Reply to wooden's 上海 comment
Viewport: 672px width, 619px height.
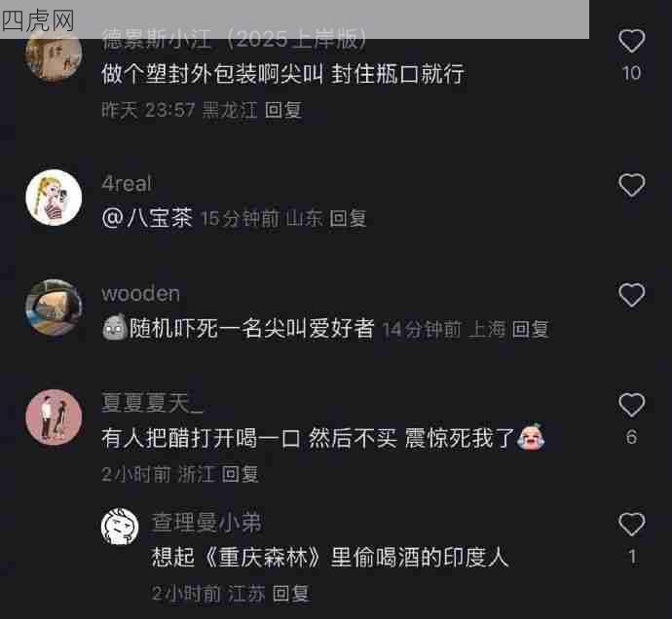[x=531, y=329]
